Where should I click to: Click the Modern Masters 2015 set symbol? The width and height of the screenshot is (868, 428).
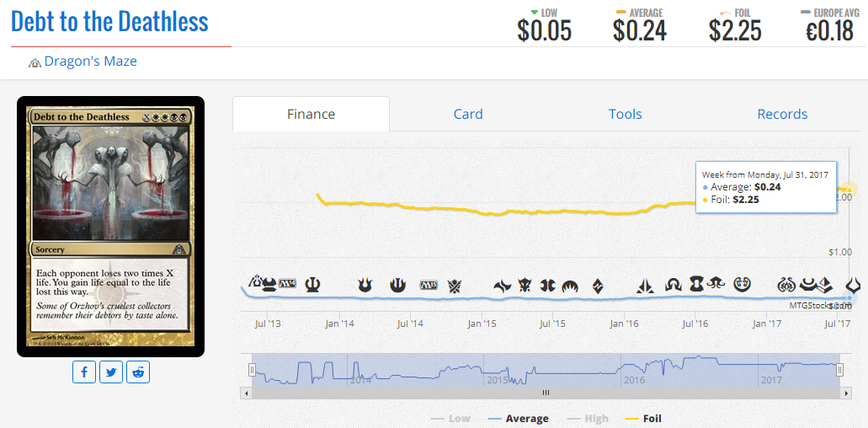click(547, 286)
